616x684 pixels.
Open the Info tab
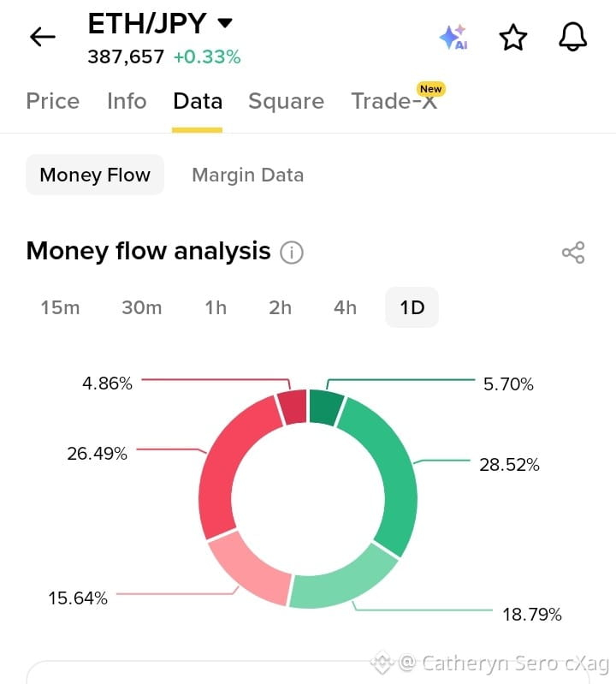pyautogui.click(x=127, y=101)
